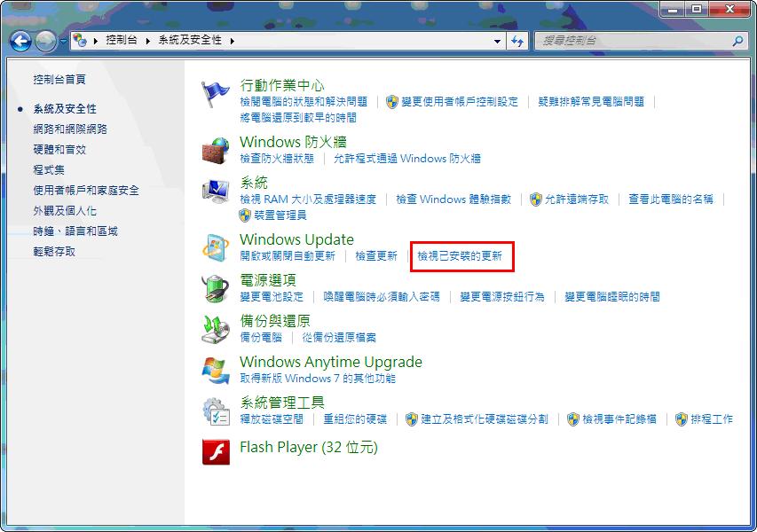
Task: Click the search magnifier icon
Action: point(737,41)
